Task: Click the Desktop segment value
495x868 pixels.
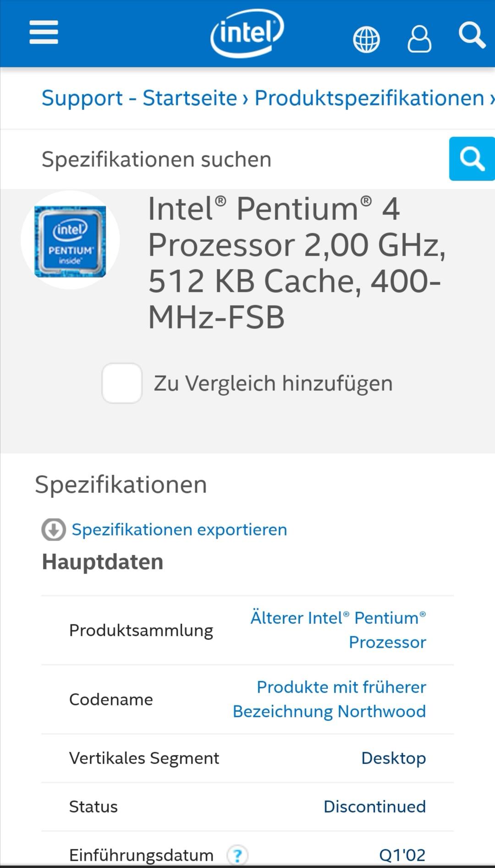Action: pos(394,758)
